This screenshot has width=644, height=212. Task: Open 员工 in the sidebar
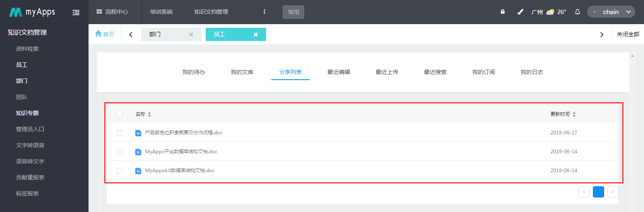pyautogui.click(x=22, y=65)
